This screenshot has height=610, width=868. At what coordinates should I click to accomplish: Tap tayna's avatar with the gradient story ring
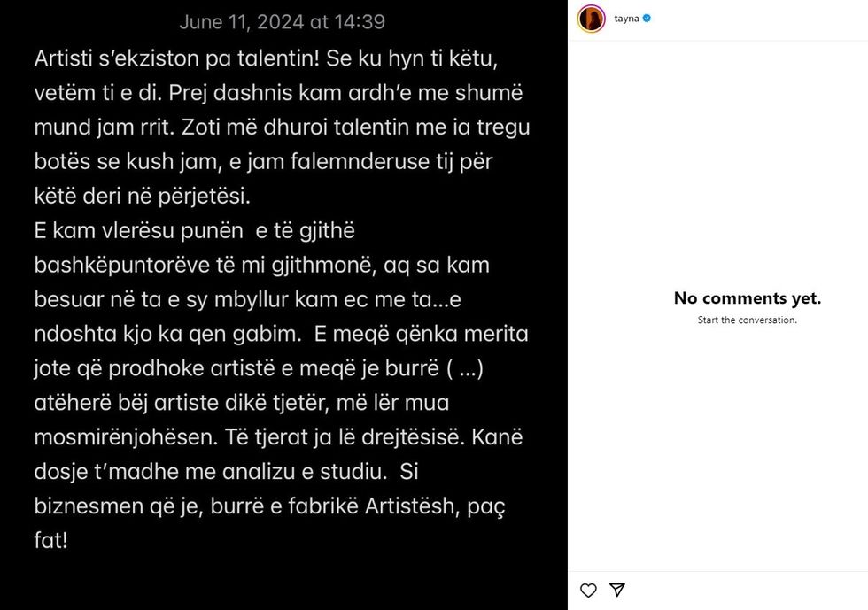click(590, 18)
